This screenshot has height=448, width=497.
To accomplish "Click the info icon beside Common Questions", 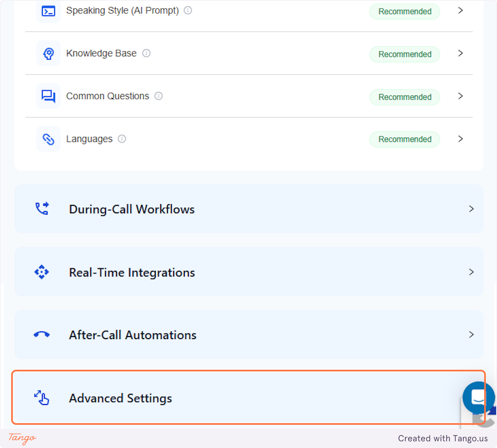I will [x=159, y=96].
